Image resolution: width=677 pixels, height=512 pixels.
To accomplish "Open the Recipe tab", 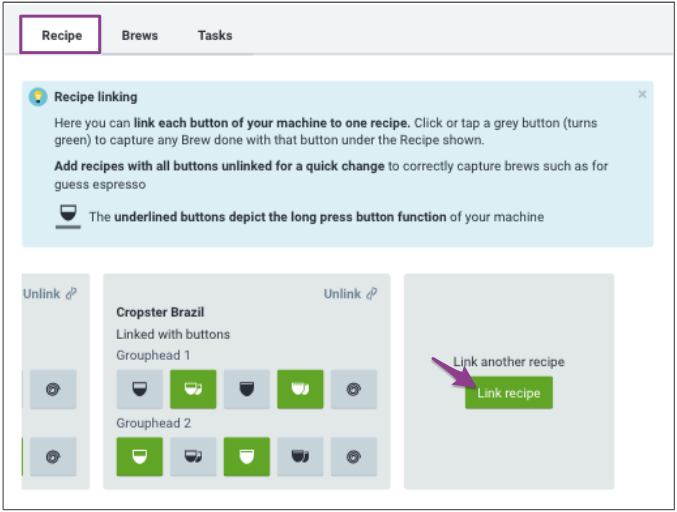I will [60, 35].
